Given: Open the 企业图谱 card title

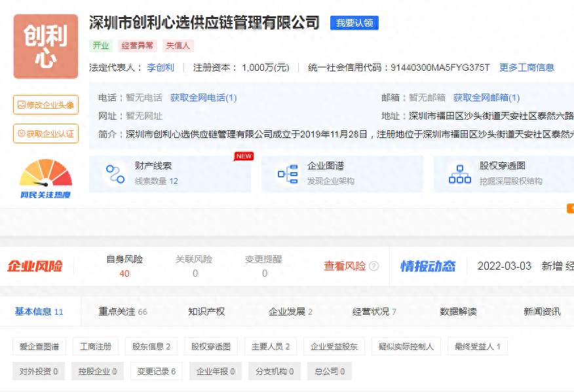Looking at the screenshot, I should [326, 166].
